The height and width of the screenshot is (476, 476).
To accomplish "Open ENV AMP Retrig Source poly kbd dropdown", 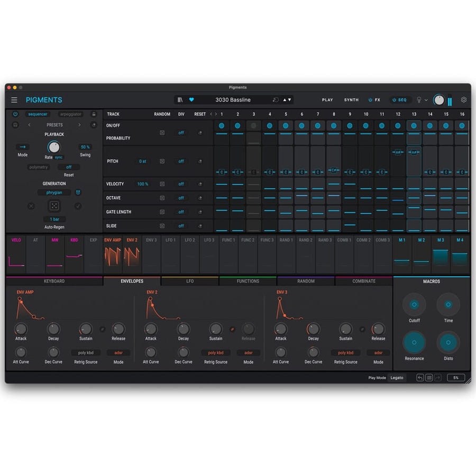I will point(86,353).
